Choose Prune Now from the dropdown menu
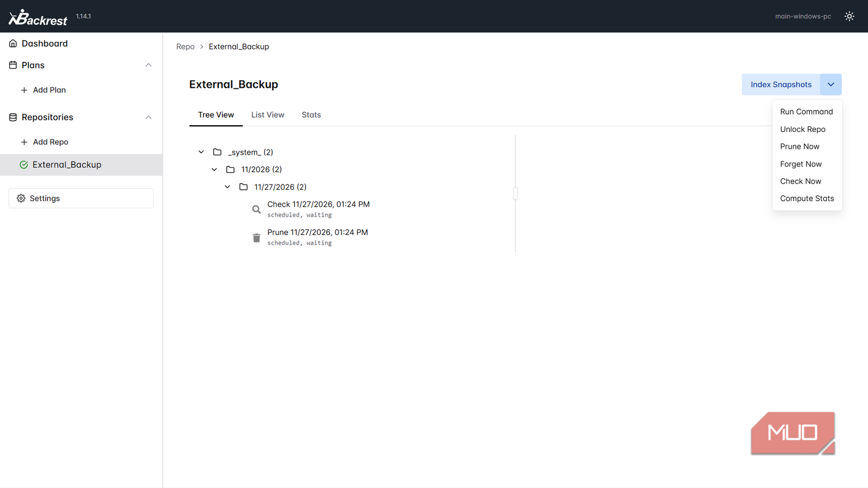This screenshot has width=868, height=488. [x=806, y=147]
